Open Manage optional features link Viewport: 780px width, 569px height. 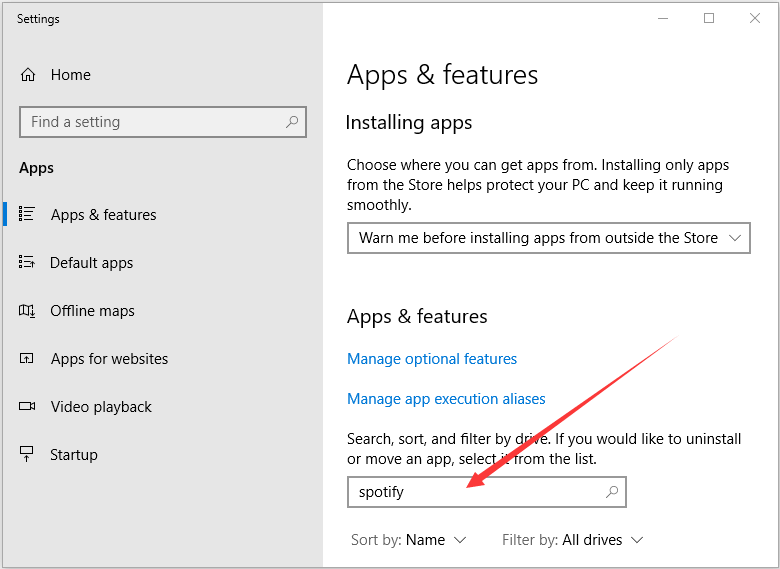(432, 359)
